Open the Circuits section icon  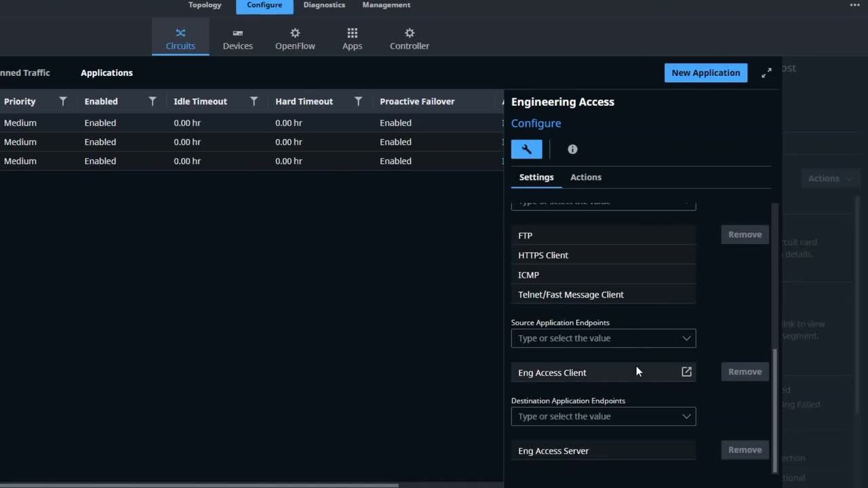coord(180,33)
